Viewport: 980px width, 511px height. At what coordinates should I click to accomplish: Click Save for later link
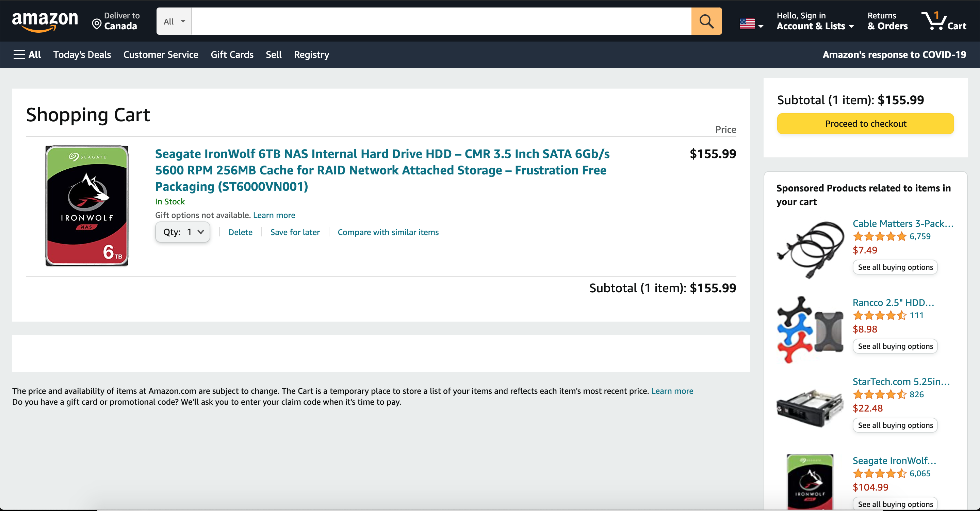point(295,232)
